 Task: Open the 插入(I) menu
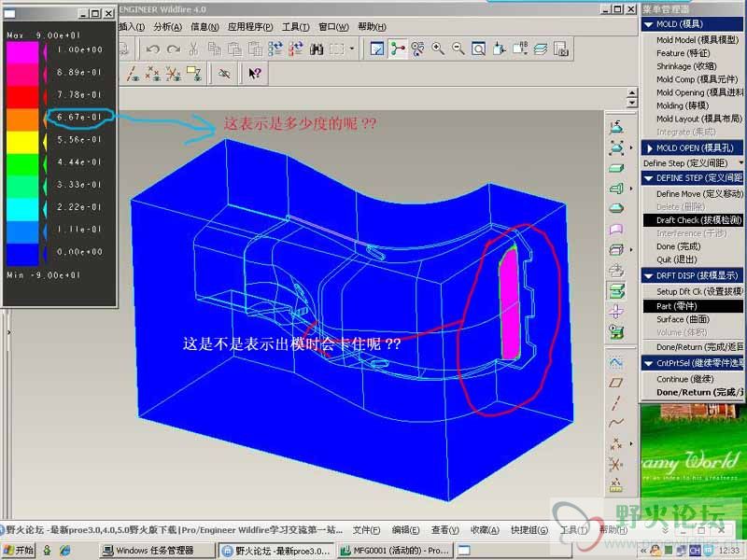132,27
